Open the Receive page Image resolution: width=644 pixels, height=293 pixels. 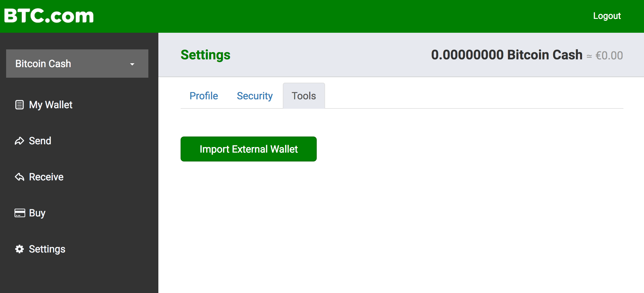pyautogui.click(x=46, y=177)
